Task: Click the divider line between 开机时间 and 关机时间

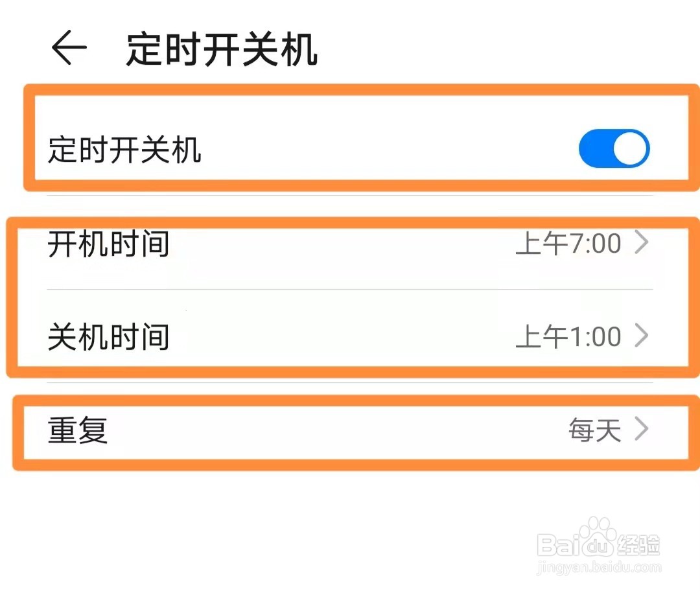Action: [x=350, y=290]
